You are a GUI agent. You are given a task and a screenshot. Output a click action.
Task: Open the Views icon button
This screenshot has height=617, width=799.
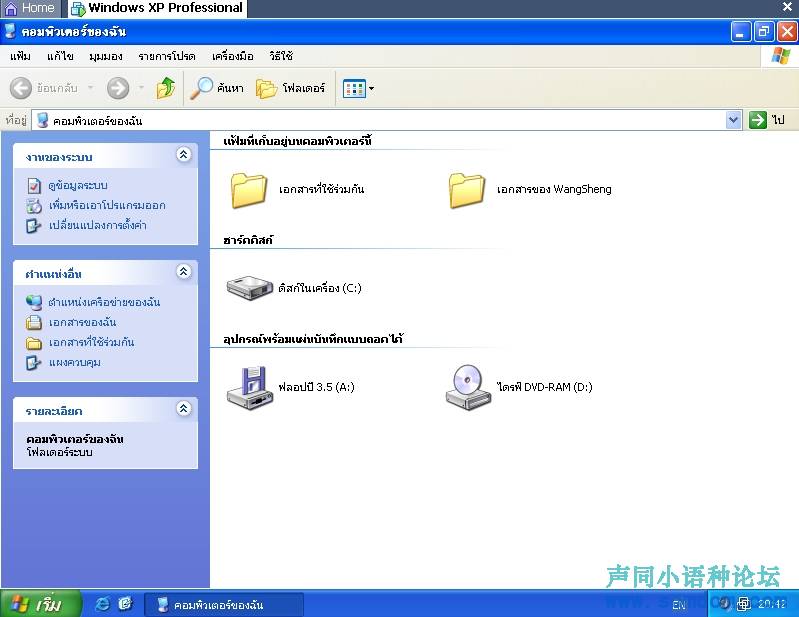pos(354,88)
